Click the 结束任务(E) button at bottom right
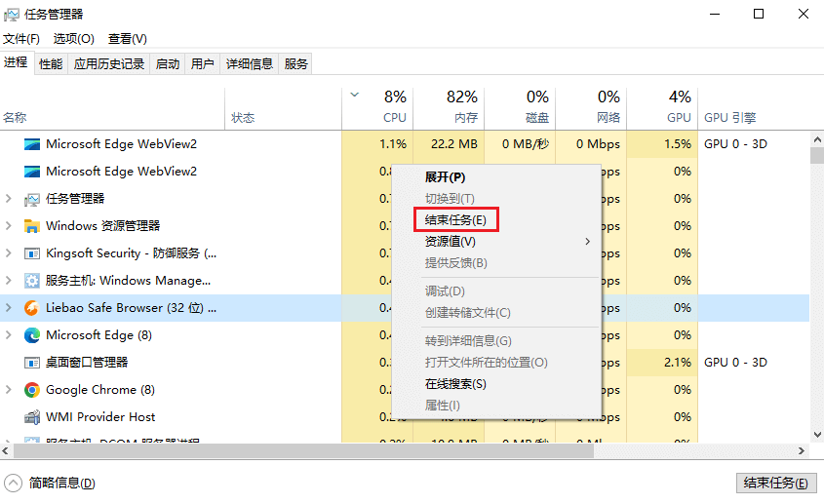Image resolution: width=824 pixels, height=504 pixels. click(776, 483)
